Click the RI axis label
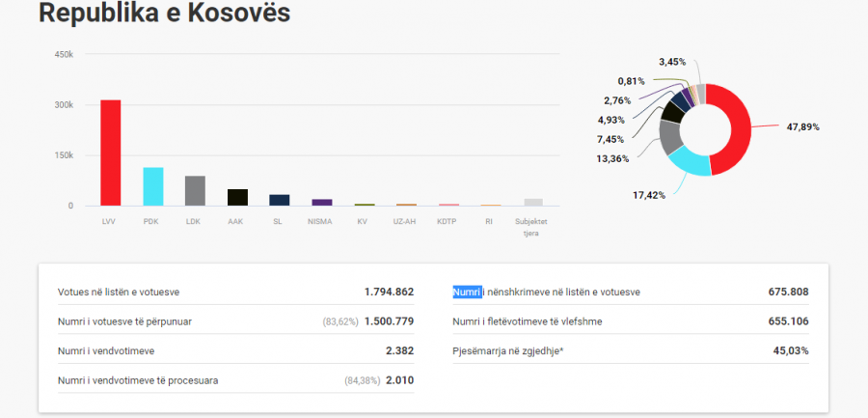 click(491, 222)
